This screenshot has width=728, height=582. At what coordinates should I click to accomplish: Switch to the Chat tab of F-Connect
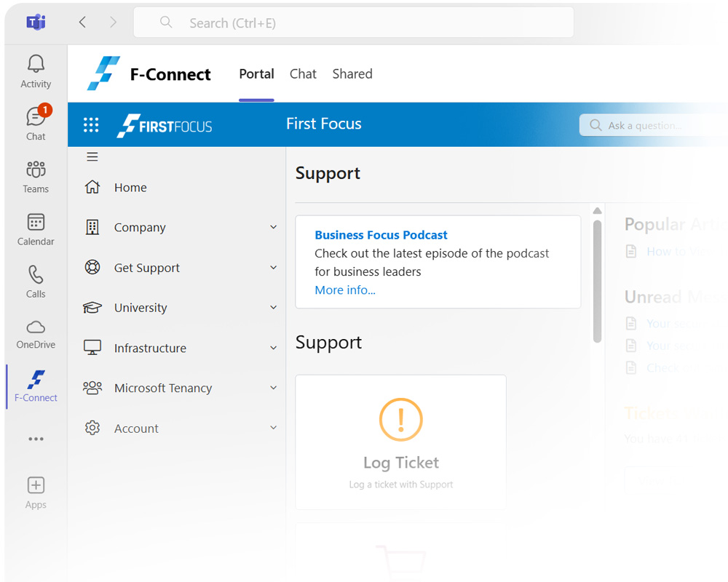tap(303, 73)
